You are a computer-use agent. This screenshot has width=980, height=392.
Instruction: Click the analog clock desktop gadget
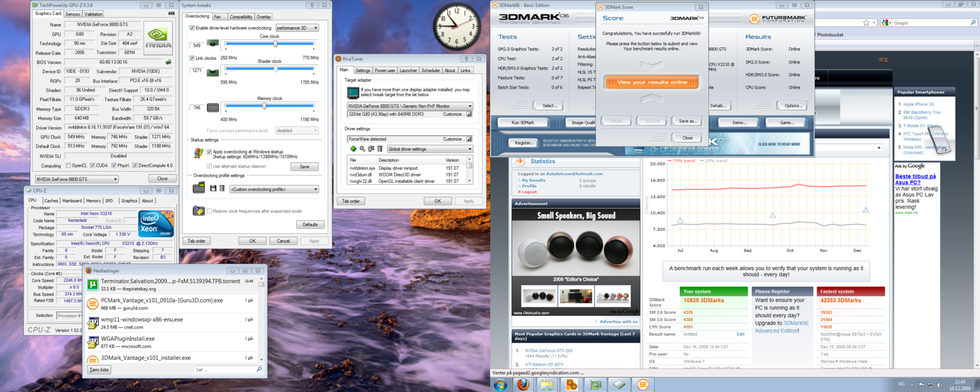tap(457, 27)
